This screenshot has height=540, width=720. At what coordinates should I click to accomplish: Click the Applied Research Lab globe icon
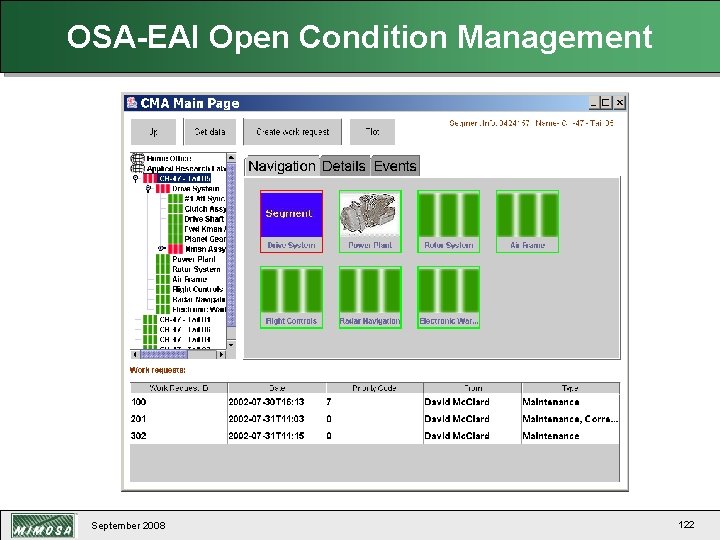point(137,169)
